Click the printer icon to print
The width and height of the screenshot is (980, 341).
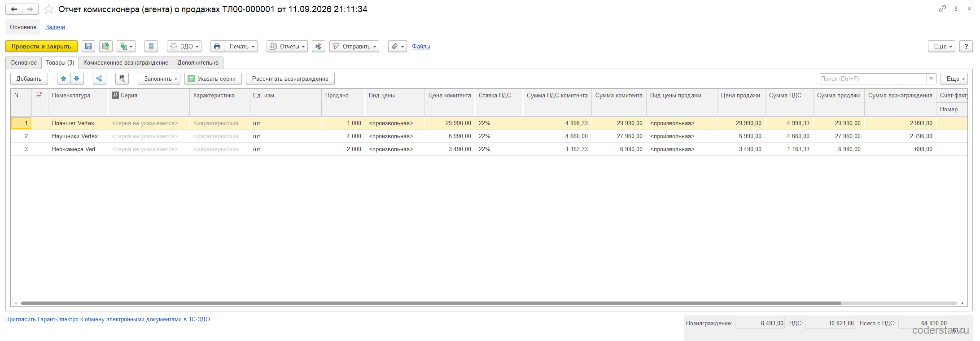217,46
